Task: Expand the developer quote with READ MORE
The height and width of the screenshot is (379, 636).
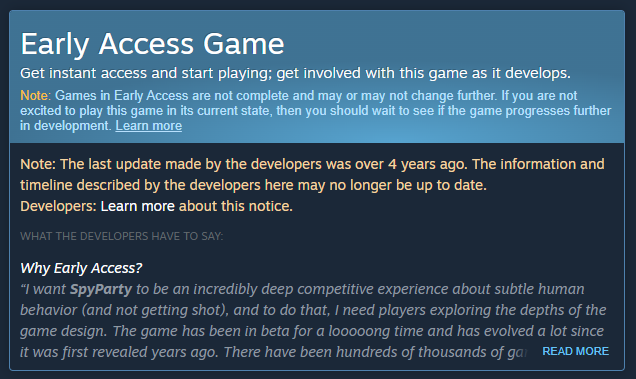Action: tap(576, 351)
